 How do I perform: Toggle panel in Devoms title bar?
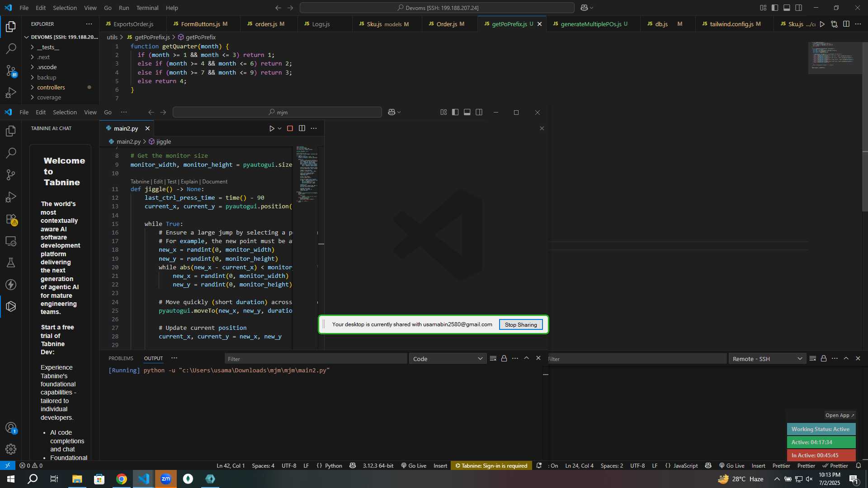[787, 8]
